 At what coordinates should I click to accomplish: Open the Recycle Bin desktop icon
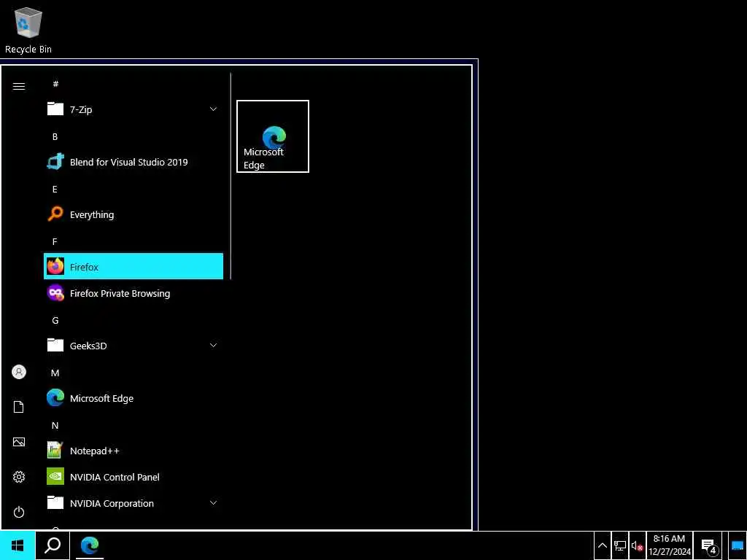28,30
